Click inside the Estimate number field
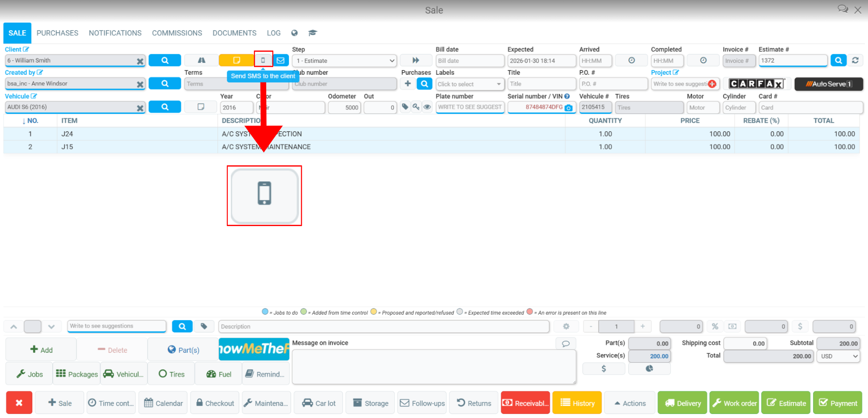The width and height of the screenshot is (868, 418). pyautogui.click(x=793, y=60)
